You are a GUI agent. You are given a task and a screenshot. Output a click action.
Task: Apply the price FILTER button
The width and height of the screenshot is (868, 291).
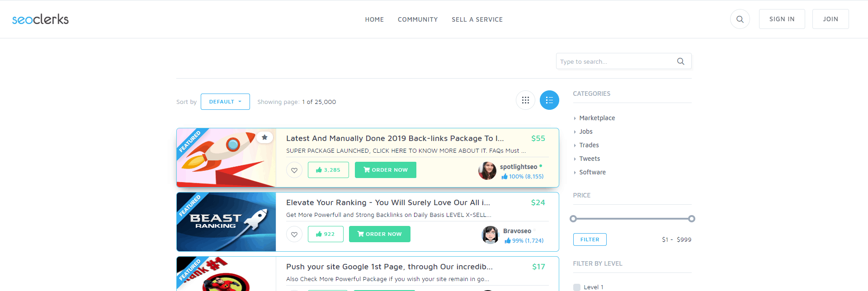590,239
